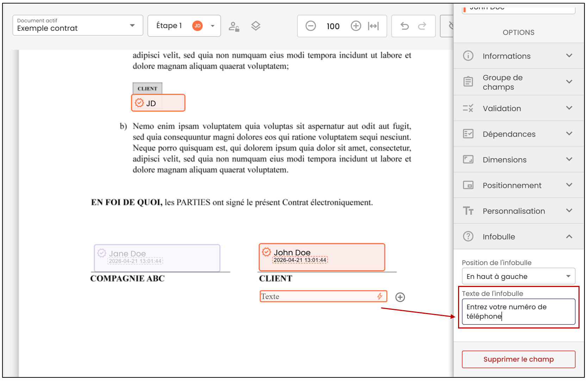588x382 pixels.
Task: Click the zoom out minus icon
Action: point(311,26)
